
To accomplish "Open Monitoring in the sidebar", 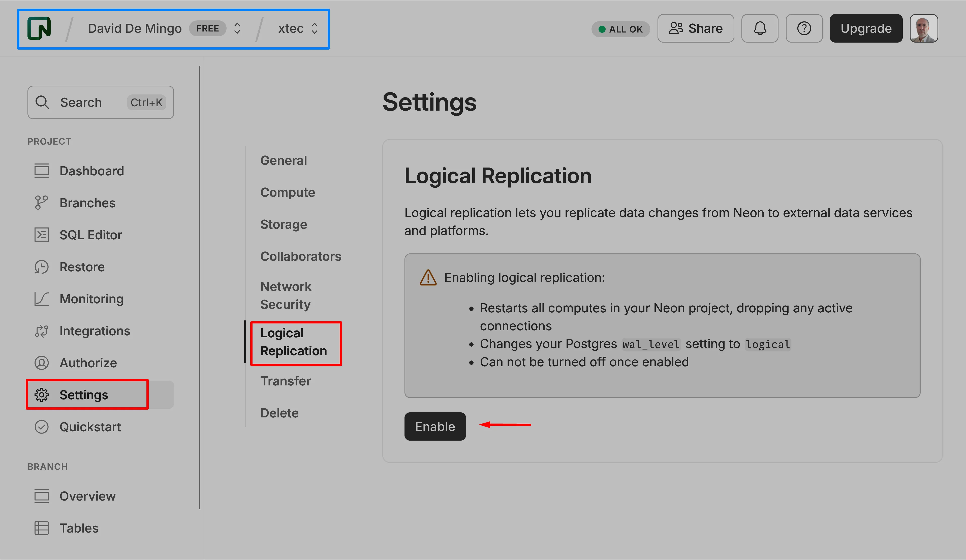I will click(x=91, y=299).
